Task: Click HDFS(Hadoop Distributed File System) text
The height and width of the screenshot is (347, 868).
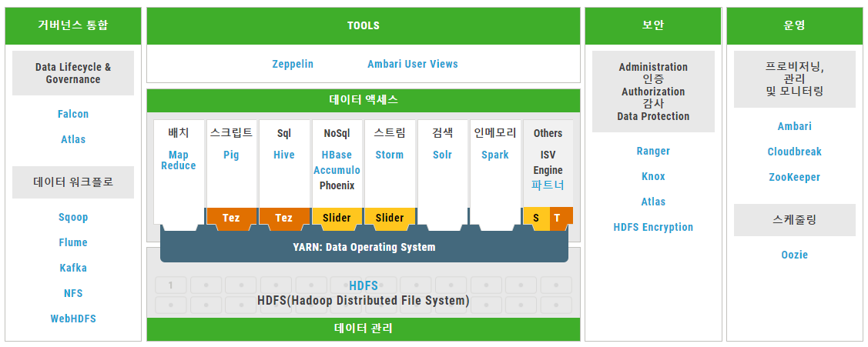Action: (364, 301)
